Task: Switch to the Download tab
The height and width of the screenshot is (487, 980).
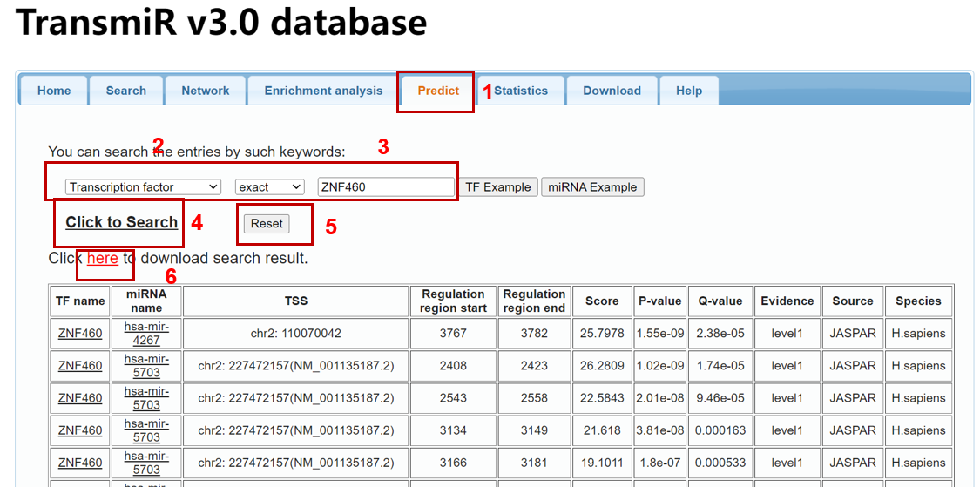Action: coord(612,91)
